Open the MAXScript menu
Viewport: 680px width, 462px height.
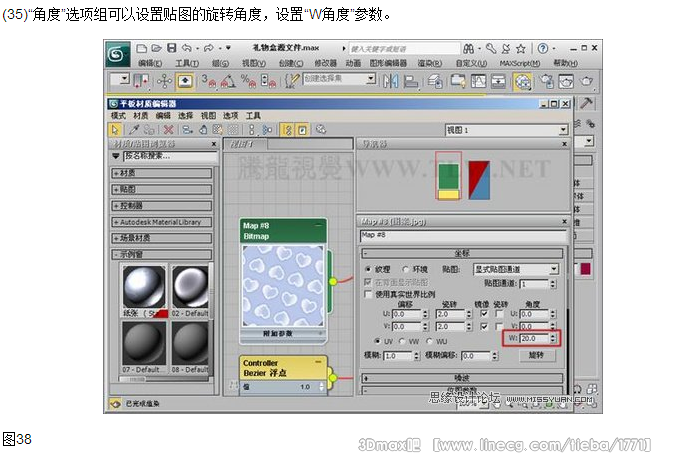pos(520,63)
